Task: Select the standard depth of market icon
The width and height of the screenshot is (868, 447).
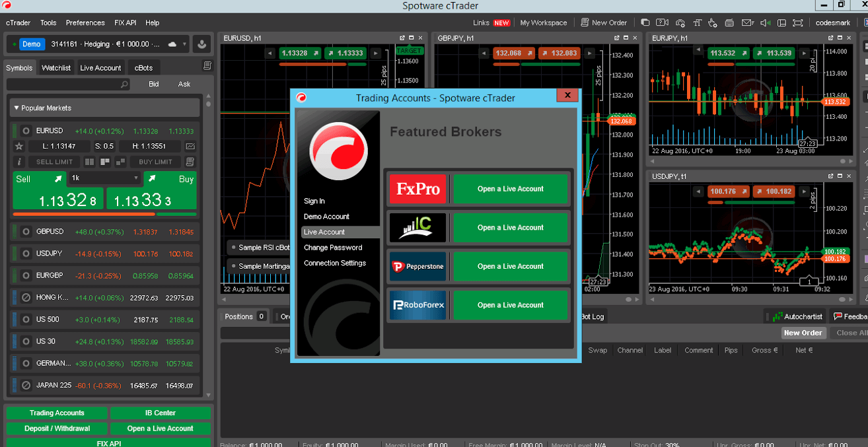Action: point(90,162)
